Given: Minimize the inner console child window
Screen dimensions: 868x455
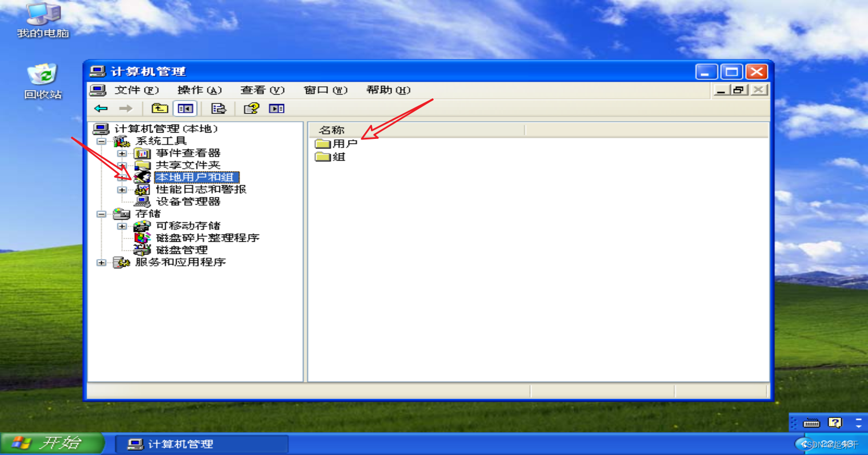Looking at the screenshot, I should [x=721, y=90].
